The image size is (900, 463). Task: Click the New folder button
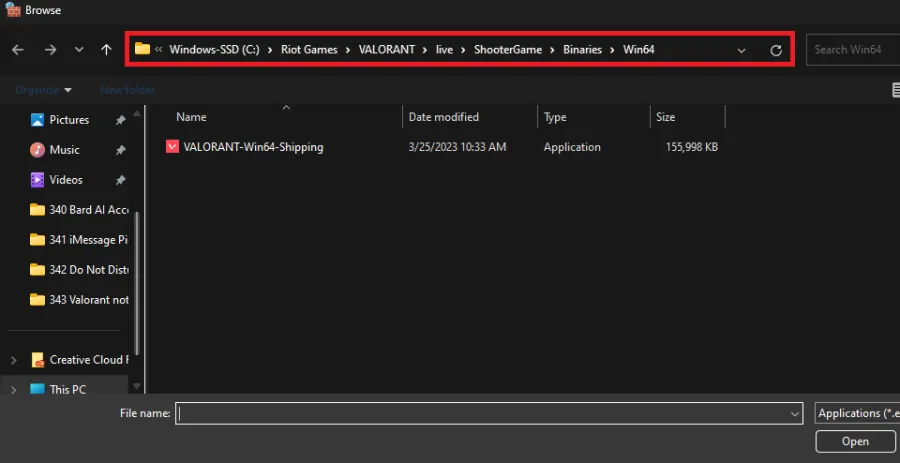pos(127,90)
